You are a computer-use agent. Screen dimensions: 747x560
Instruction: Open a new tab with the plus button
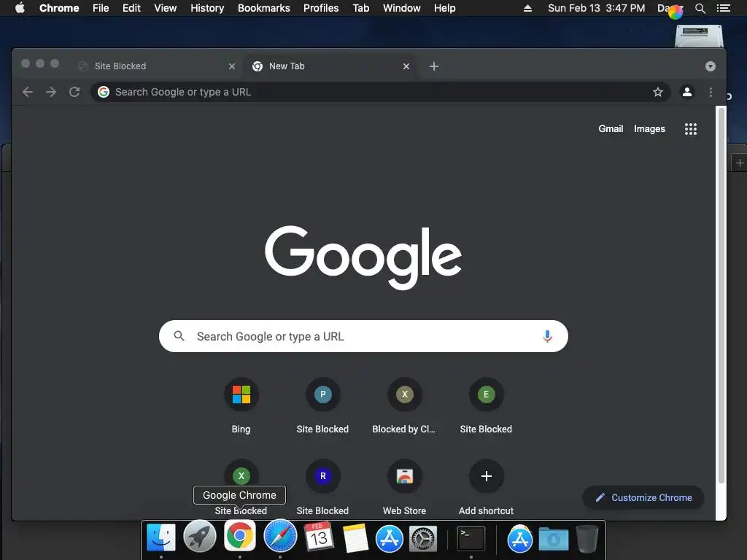pyautogui.click(x=434, y=66)
